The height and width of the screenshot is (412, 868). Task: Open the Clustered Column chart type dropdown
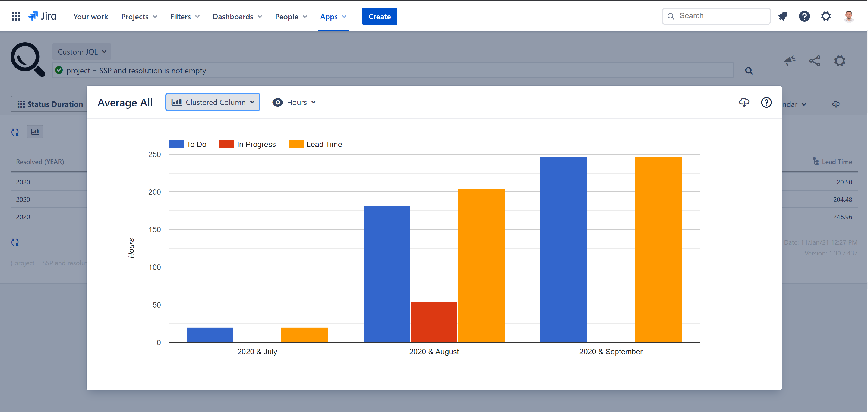pos(213,102)
